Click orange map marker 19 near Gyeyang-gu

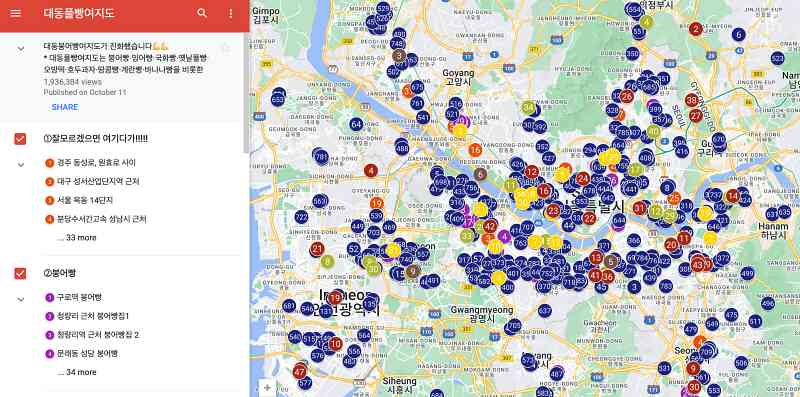pos(377,204)
